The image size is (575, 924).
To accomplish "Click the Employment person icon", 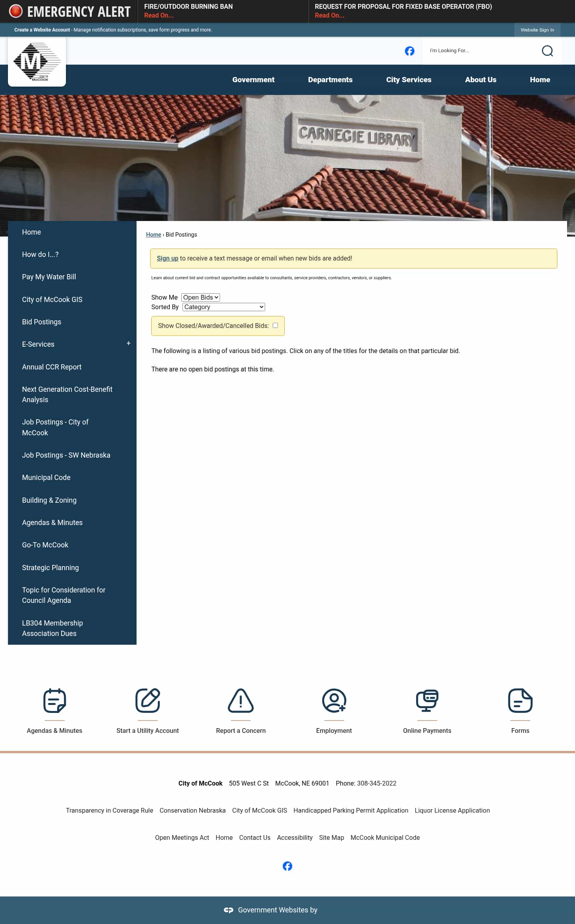I will click(334, 700).
